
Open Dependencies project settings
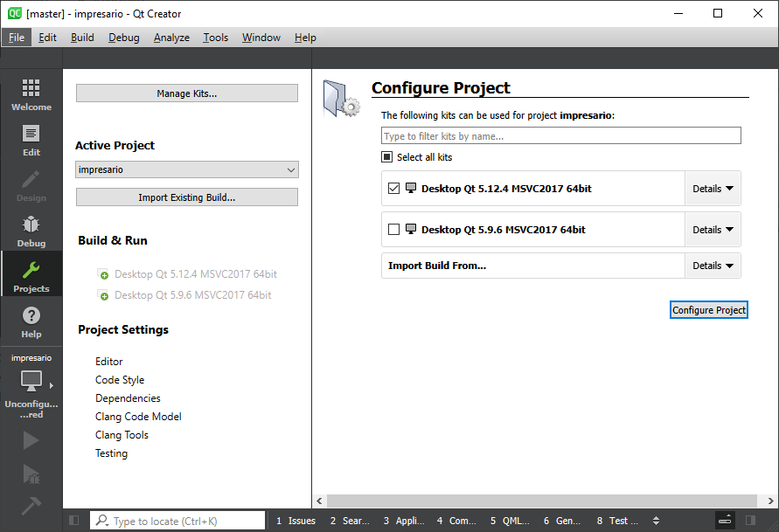tap(128, 398)
